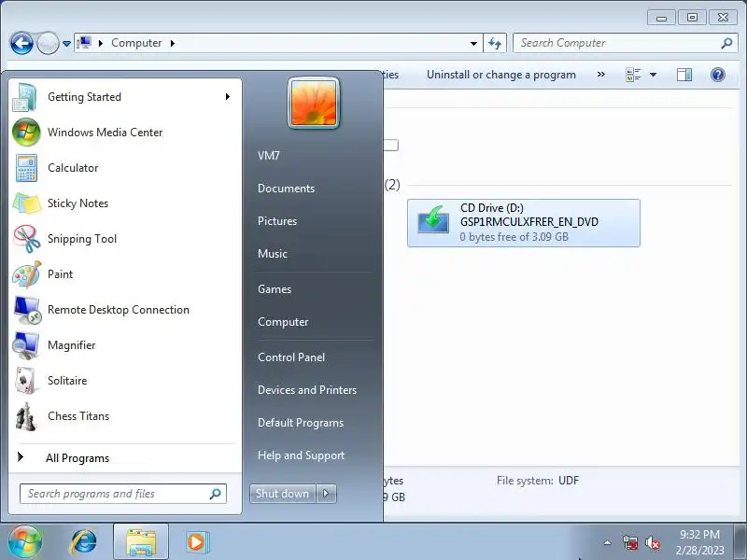Click the user account flower picture
The image size is (747, 560).
click(314, 103)
